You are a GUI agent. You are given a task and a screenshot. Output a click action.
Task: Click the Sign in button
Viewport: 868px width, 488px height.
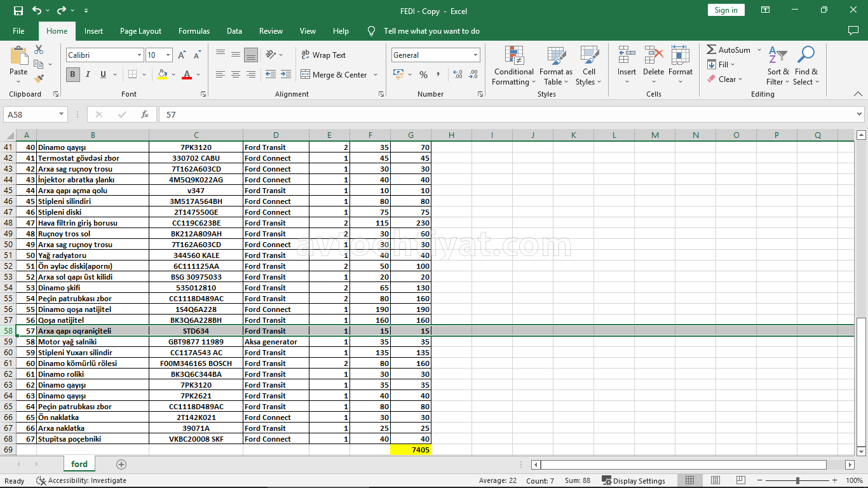tap(726, 10)
